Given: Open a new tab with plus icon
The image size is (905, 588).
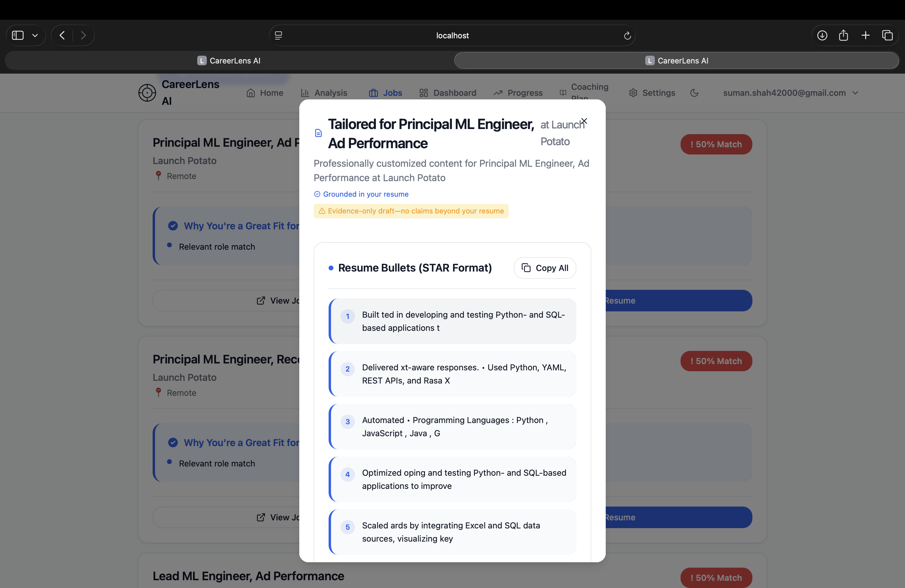Looking at the screenshot, I should pyautogui.click(x=865, y=35).
